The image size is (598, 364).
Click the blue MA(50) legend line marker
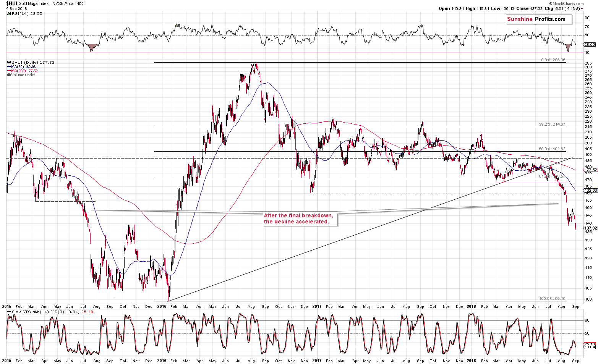tap(9, 66)
